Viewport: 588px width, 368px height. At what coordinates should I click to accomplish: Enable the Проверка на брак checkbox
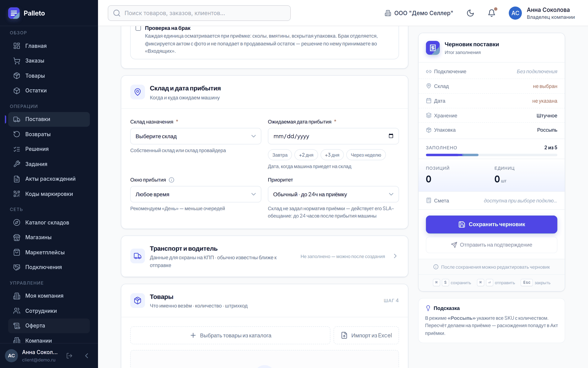(138, 28)
